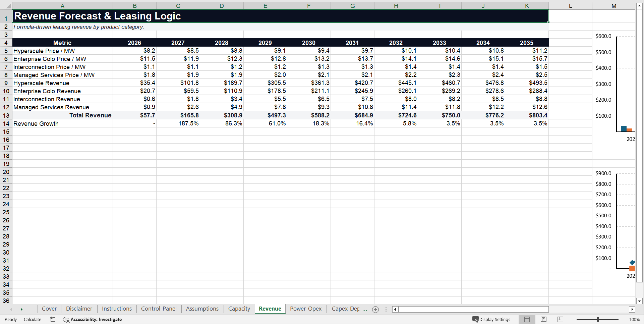Screen dimensions: 644x324
Task: Select 2026 Hyperscale Revenue value $35.4
Action: [x=134, y=83]
